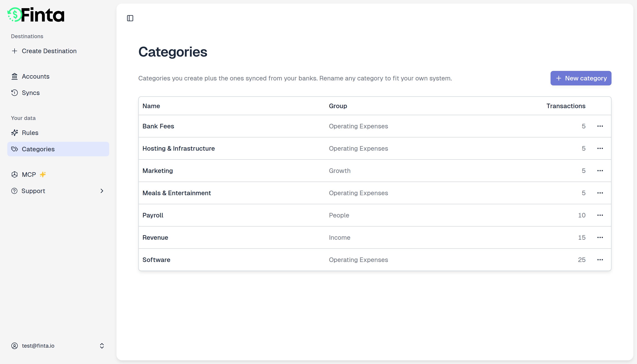637x364 pixels.
Task: Click the Meals & Entertainment category name
Action: [177, 193]
